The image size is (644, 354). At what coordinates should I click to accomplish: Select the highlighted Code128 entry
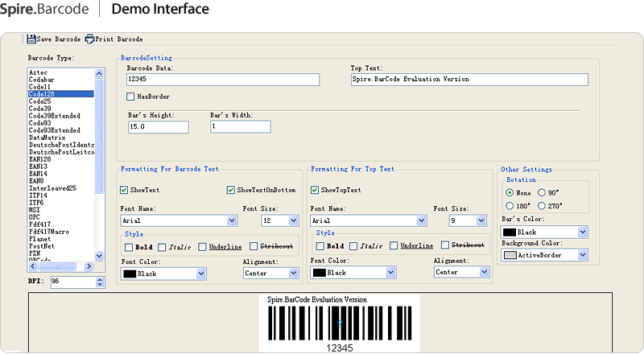pyautogui.click(x=61, y=94)
